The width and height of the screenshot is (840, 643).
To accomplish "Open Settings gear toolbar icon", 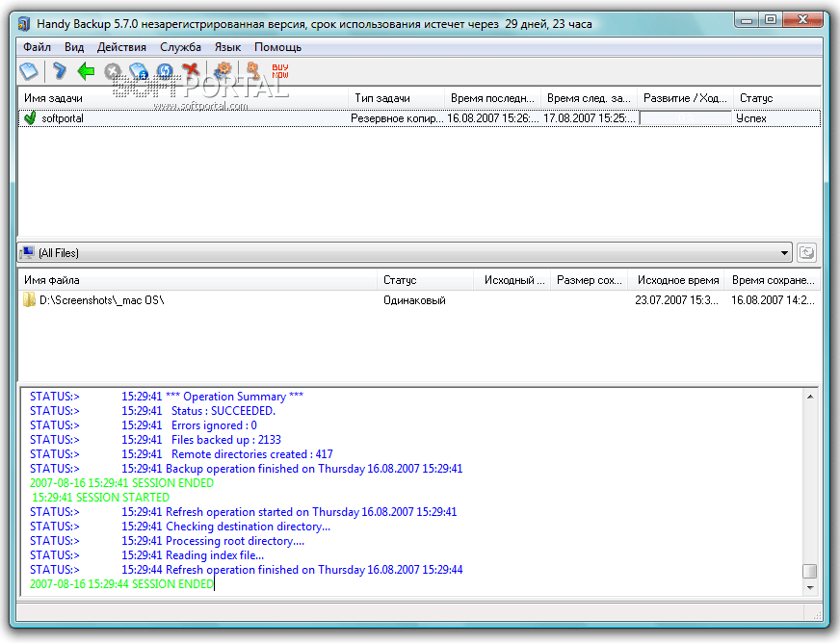I will 223,70.
